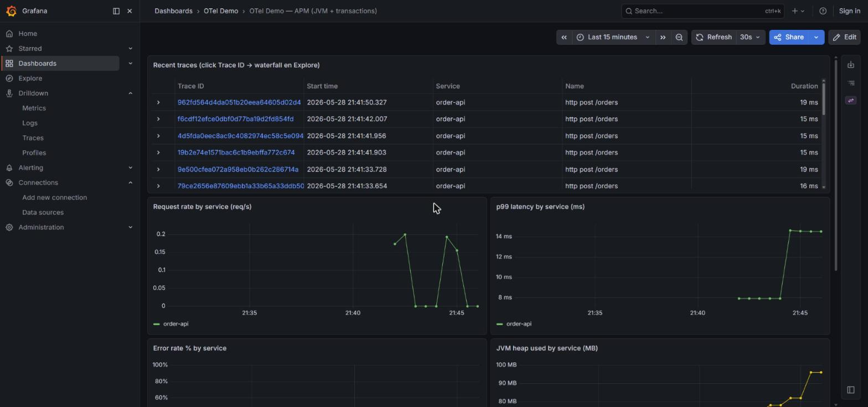Open Connections in the sidebar
The height and width of the screenshot is (407, 868).
click(38, 183)
